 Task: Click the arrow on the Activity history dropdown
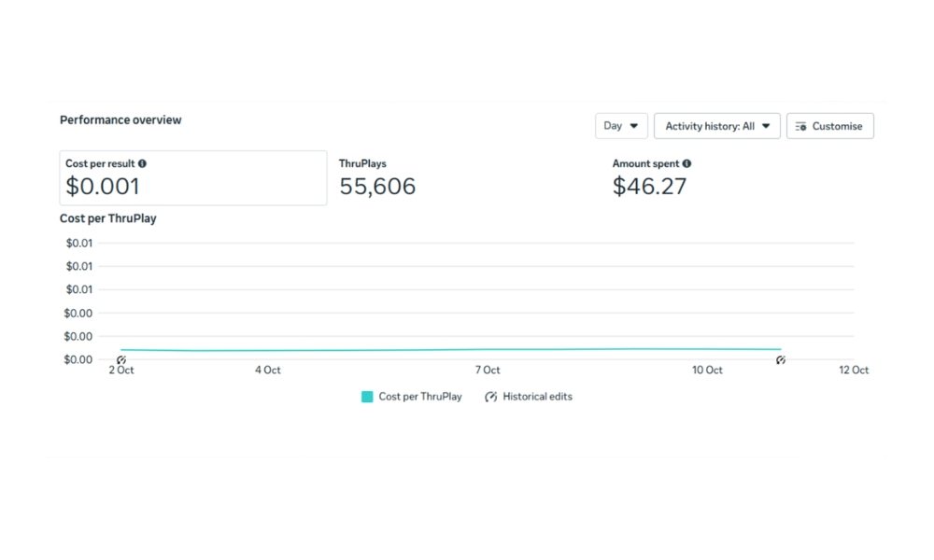(766, 126)
